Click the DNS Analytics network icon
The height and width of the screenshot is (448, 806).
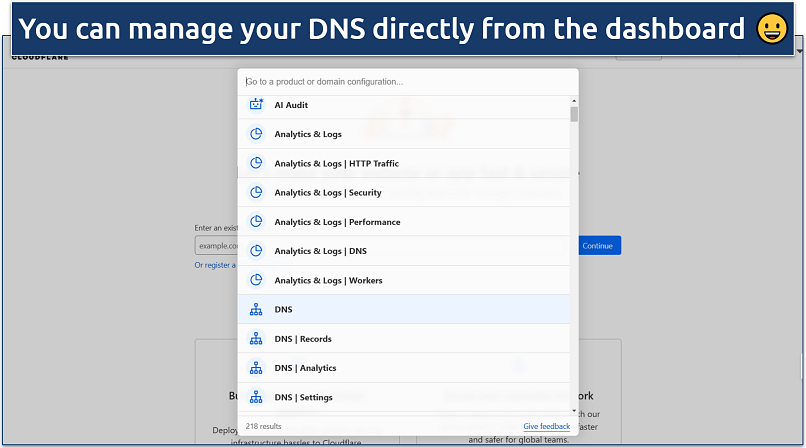coord(255,368)
